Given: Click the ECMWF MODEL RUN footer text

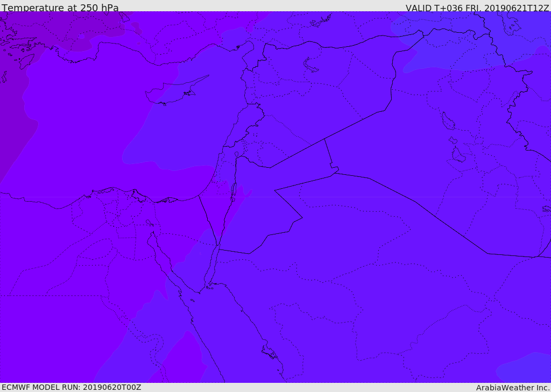Looking at the screenshot, I should pyautogui.click(x=72, y=387).
